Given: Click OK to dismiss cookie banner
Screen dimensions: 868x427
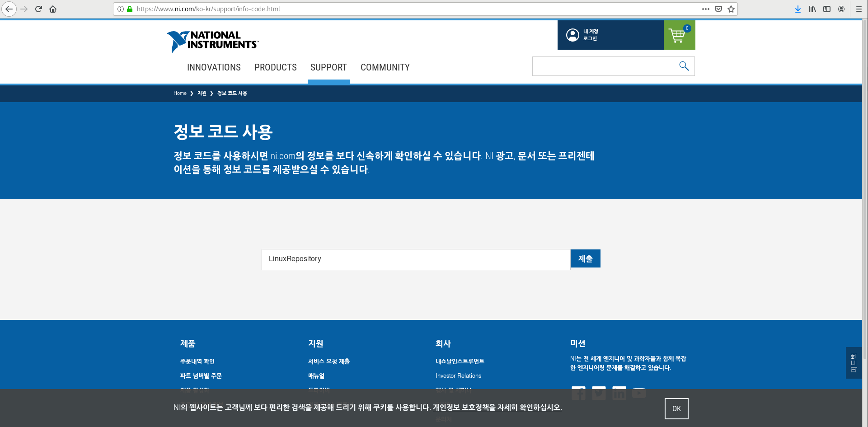Looking at the screenshot, I should 676,408.
